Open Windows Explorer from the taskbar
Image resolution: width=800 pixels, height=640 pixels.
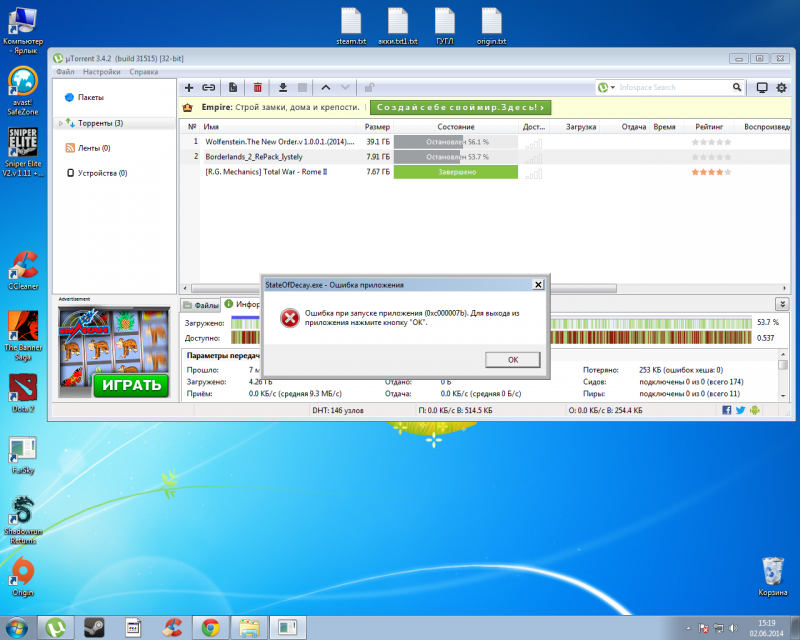[x=249, y=627]
